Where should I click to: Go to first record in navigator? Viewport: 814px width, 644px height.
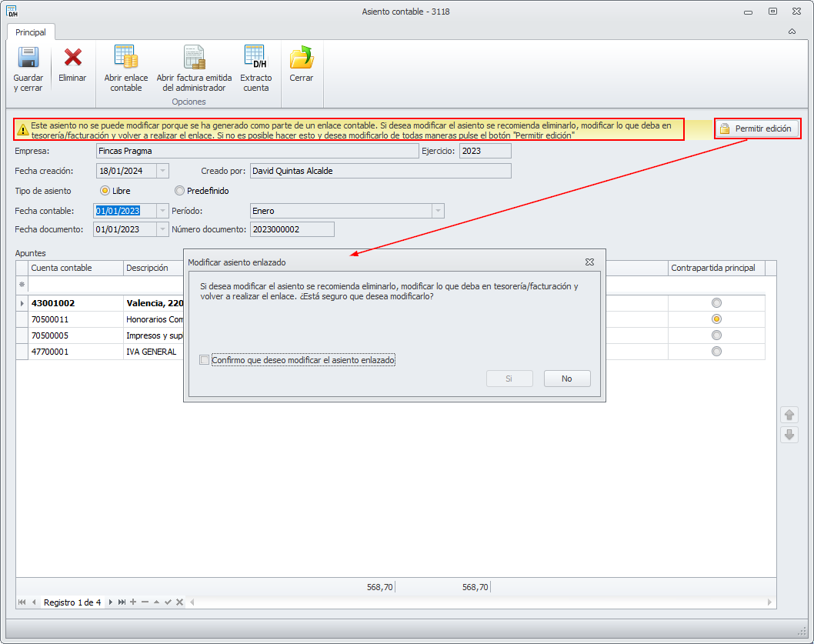[x=22, y=602]
